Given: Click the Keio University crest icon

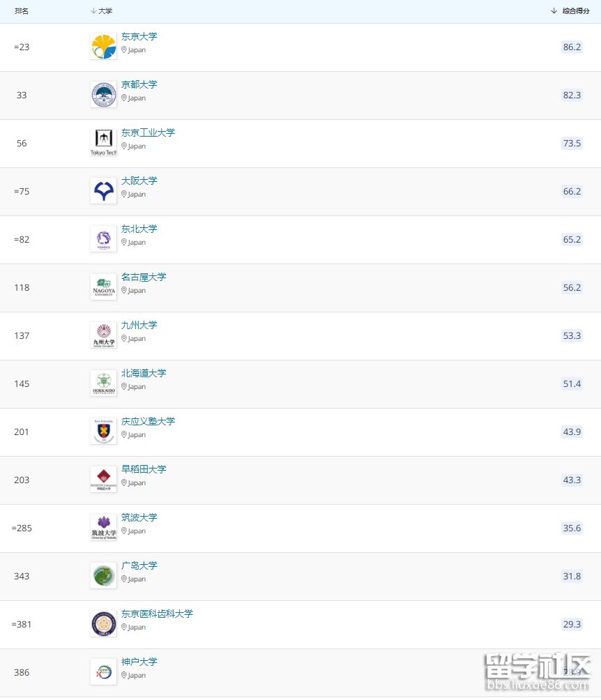Looking at the screenshot, I should coord(104,432).
